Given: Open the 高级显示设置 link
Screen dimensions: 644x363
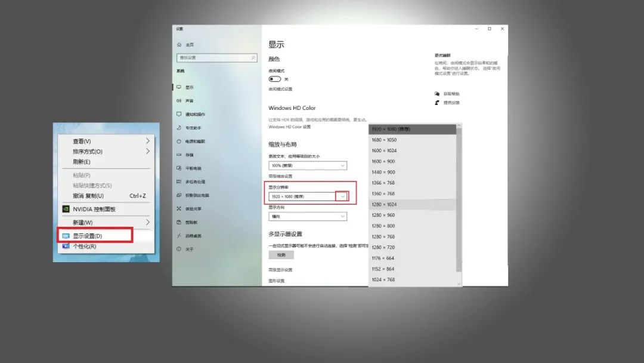Looking at the screenshot, I should [280, 270].
